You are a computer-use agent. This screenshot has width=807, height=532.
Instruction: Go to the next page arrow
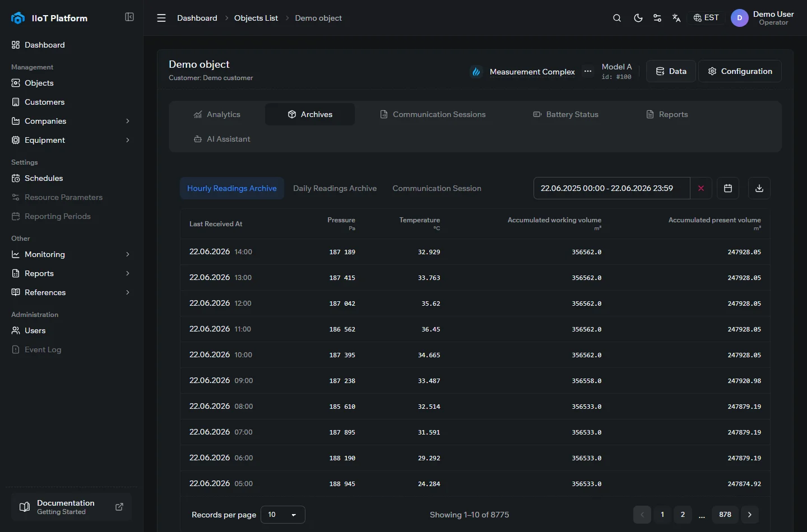tap(750, 515)
